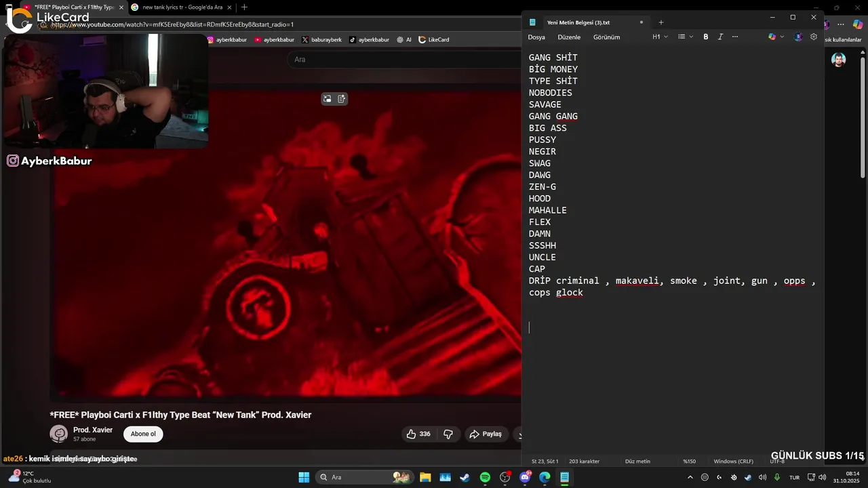Viewport: 868px width, 488px height.
Task: Open the LikeCard bookmark
Action: click(434, 40)
